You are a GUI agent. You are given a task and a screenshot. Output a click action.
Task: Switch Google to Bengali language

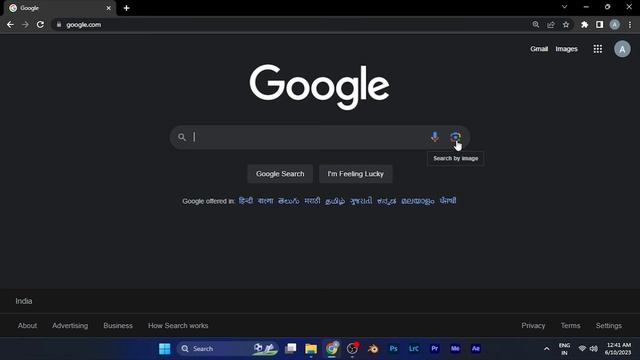pos(265,201)
